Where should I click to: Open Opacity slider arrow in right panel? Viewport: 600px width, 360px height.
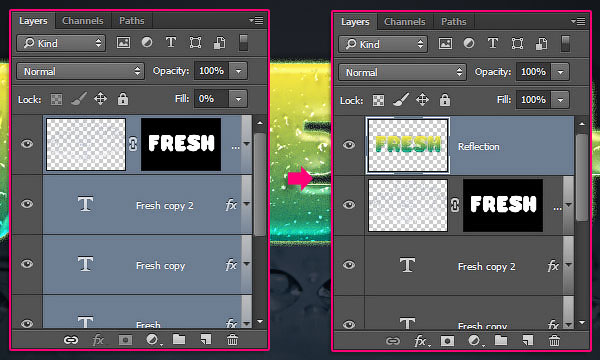(x=560, y=72)
